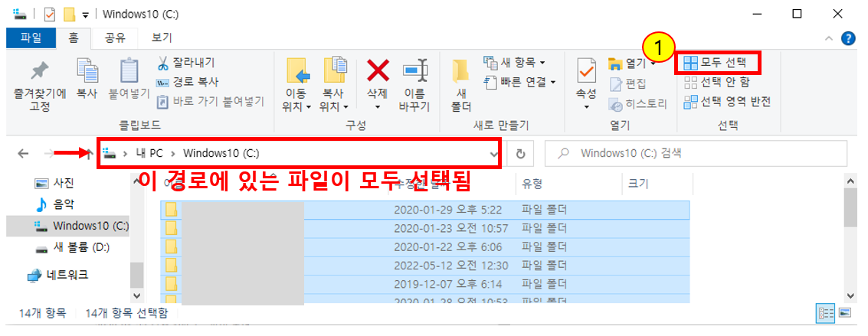Expand the 속성 dropdown arrow
This screenshot has height=336, width=868.
coord(586,106)
